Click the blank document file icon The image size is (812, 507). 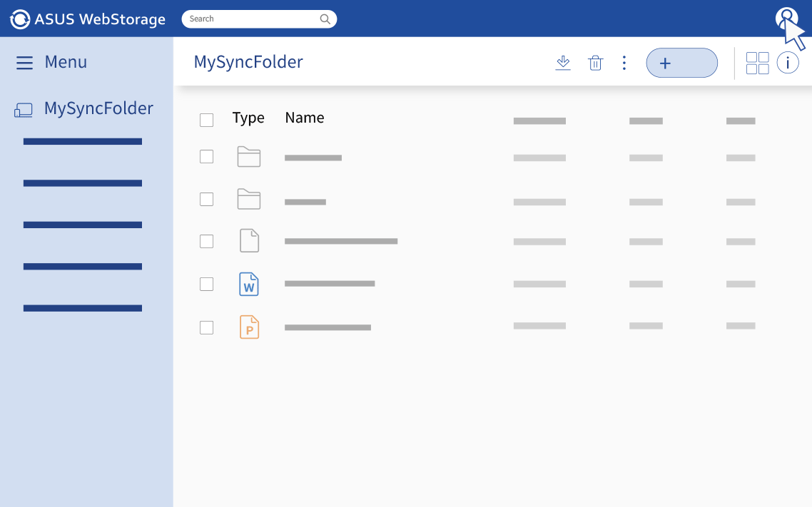[x=249, y=240]
